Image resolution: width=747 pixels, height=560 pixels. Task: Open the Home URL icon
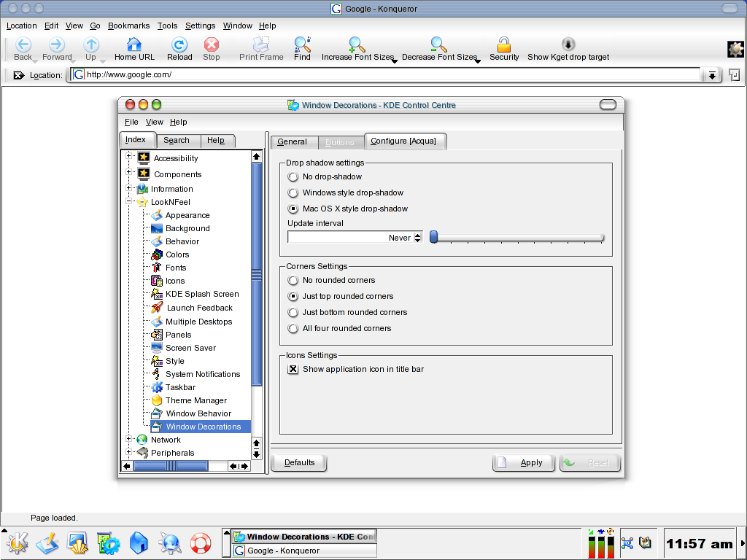pyautogui.click(x=134, y=44)
